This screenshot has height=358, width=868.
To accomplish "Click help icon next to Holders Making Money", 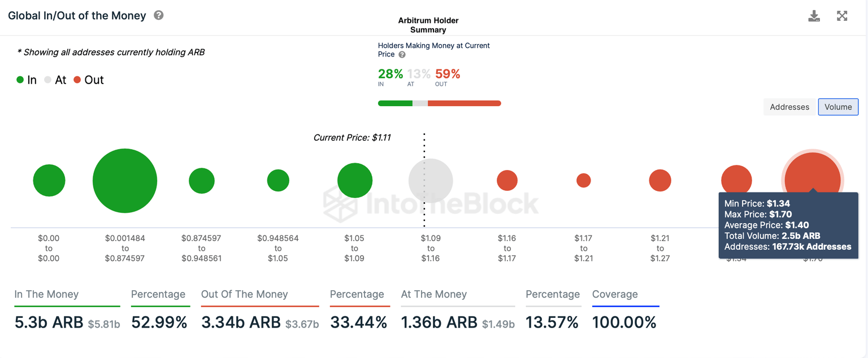I will pos(402,55).
